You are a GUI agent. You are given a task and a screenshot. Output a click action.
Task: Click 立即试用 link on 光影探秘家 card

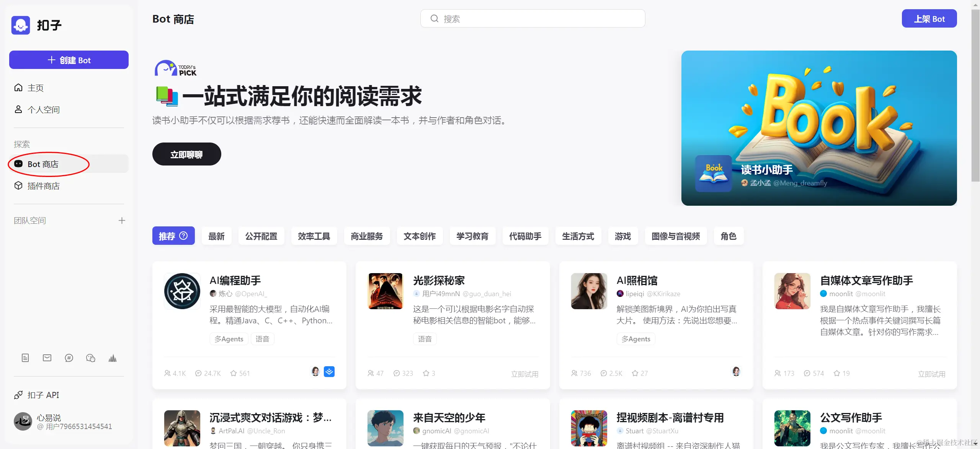(524, 374)
